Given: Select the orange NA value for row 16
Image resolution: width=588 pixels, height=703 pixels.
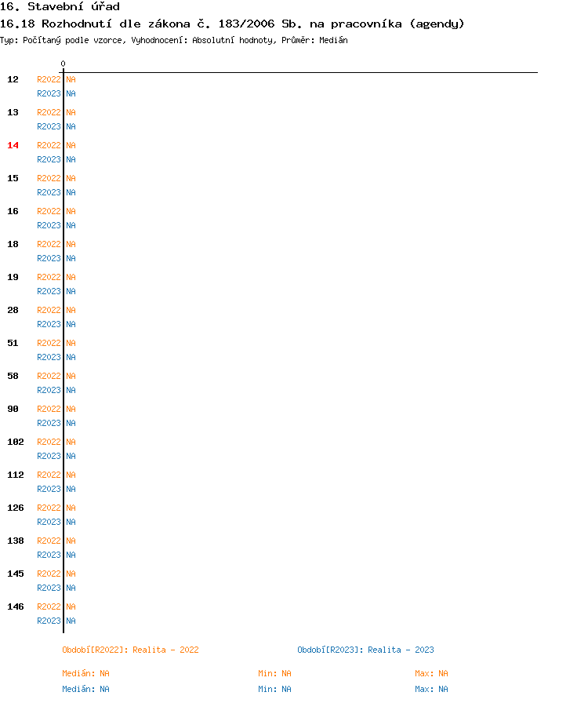Looking at the screenshot, I should point(71,211).
